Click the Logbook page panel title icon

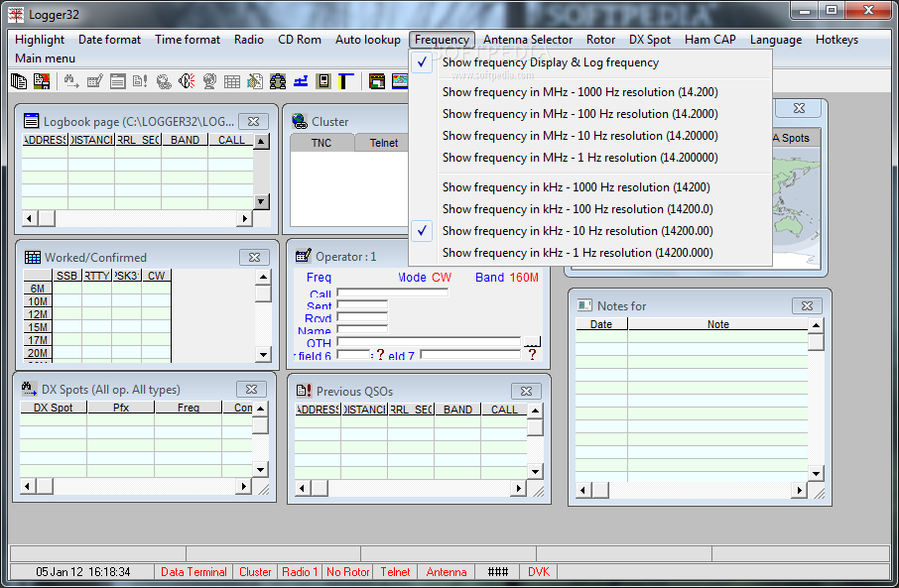[x=31, y=121]
